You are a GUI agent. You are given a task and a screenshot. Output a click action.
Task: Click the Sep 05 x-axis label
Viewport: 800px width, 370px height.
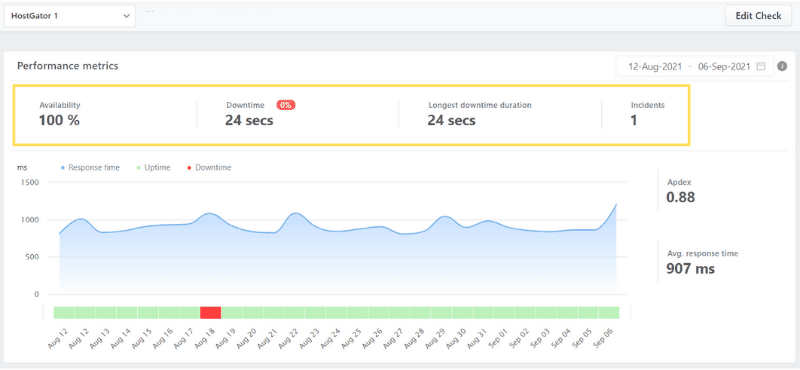click(583, 338)
